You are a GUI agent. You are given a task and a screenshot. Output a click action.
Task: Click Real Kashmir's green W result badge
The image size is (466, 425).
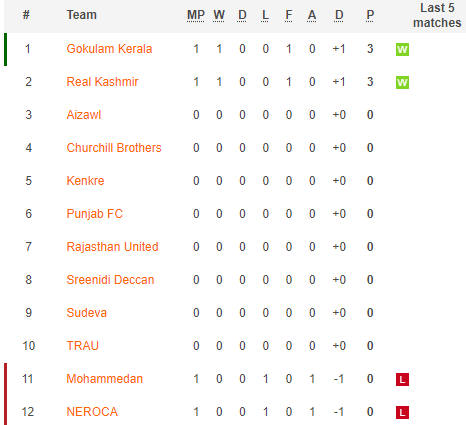pyautogui.click(x=402, y=82)
